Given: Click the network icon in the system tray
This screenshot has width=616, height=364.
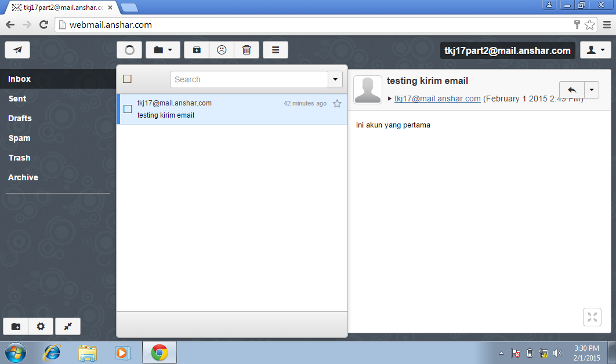Looking at the screenshot, I should (543, 354).
